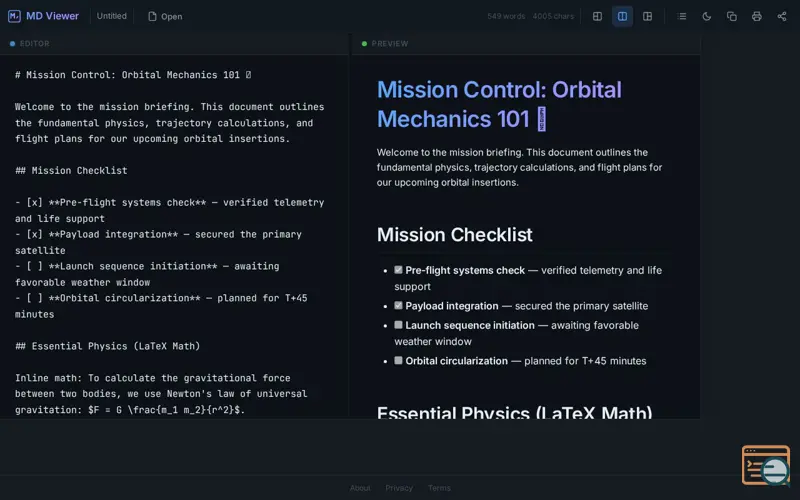Open the Privacy footer link
The height and width of the screenshot is (500, 800).
coord(399,488)
